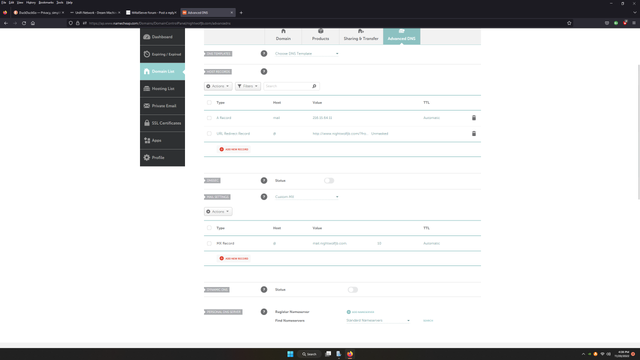Open the Choose DNS Template dropdown

click(307, 53)
